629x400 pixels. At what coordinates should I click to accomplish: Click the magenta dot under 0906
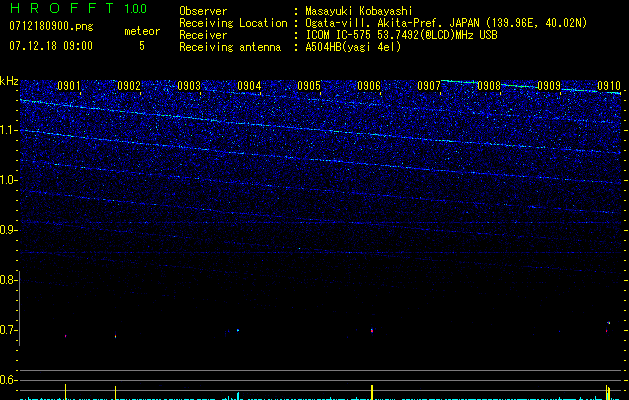(x=372, y=330)
